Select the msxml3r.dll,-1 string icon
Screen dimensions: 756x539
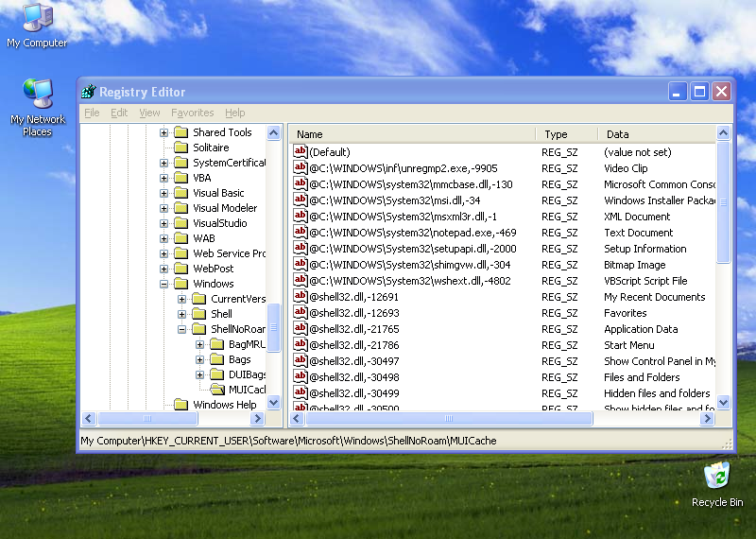tap(300, 217)
